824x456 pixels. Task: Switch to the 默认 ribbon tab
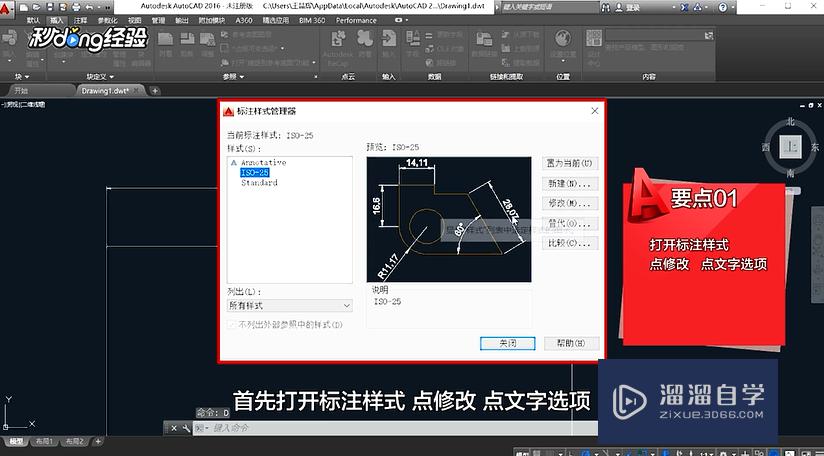(x=33, y=20)
